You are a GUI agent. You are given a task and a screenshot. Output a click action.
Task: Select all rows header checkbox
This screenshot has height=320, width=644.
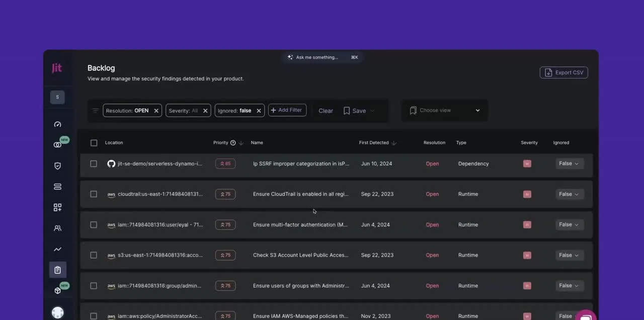(94, 143)
